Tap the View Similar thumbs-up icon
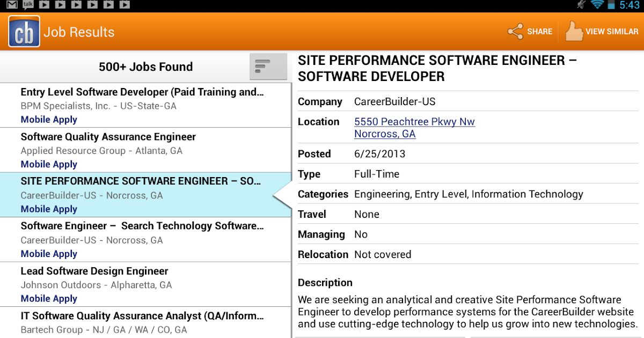This screenshot has height=338, width=644. click(574, 32)
